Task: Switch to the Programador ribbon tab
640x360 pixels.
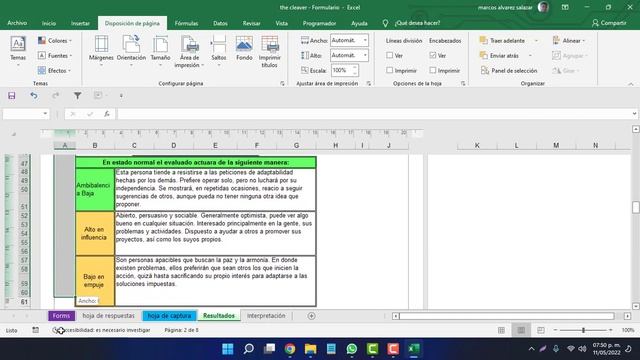Action: (x=319, y=23)
